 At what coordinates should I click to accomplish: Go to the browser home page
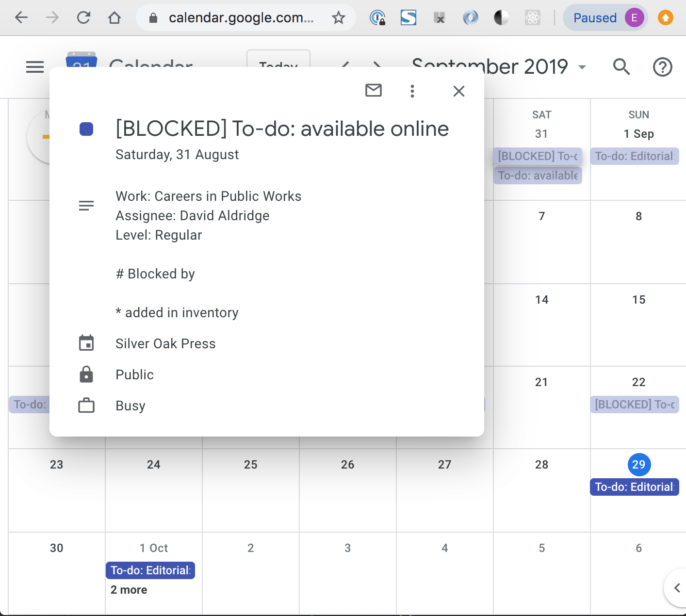click(114, 18)
